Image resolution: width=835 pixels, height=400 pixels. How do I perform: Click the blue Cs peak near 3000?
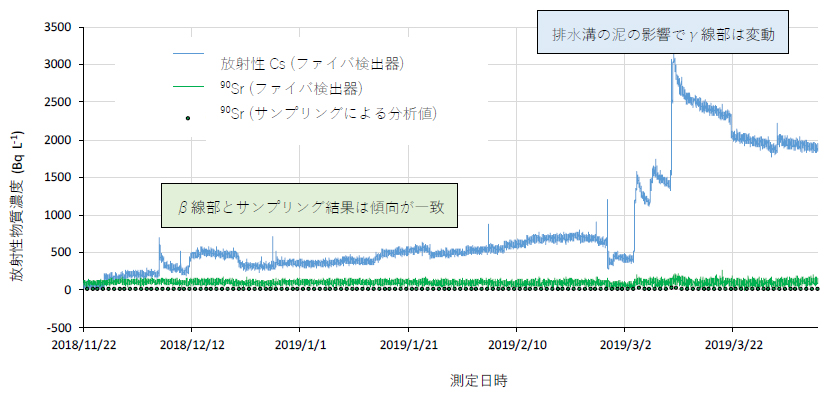click(674, 58)
